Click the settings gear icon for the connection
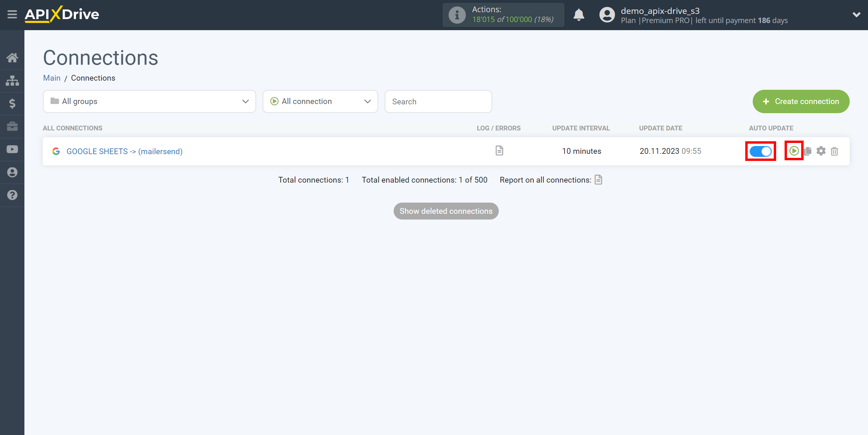 (x=822, y=151)
